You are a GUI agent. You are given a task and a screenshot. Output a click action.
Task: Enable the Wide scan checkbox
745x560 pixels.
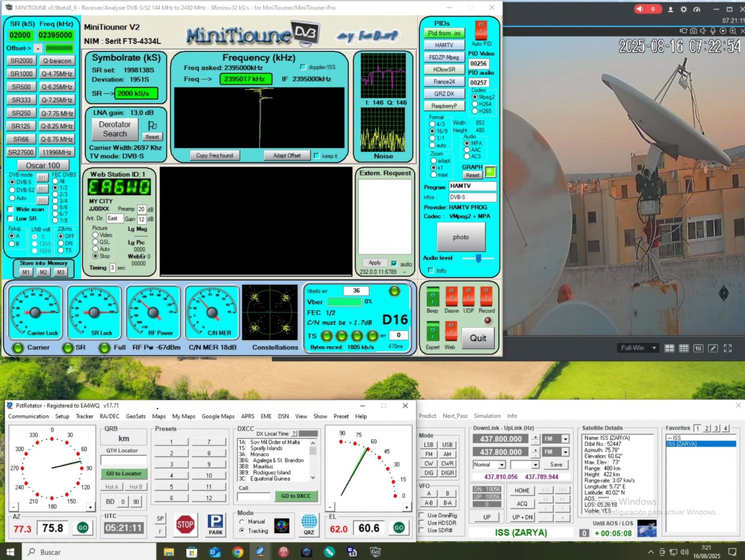click(x=11, y=209)
